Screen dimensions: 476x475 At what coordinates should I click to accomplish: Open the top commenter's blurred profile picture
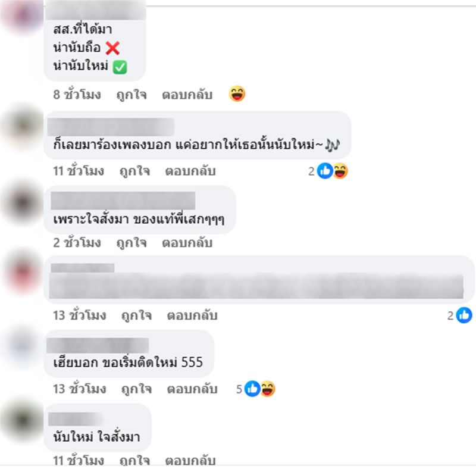pos(22,15)
